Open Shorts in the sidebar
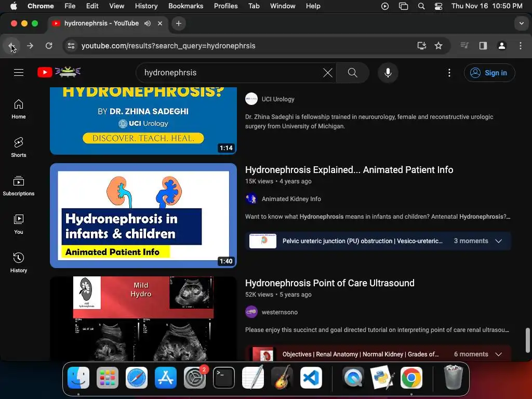 pyautogui.click(x=19, y=147)
